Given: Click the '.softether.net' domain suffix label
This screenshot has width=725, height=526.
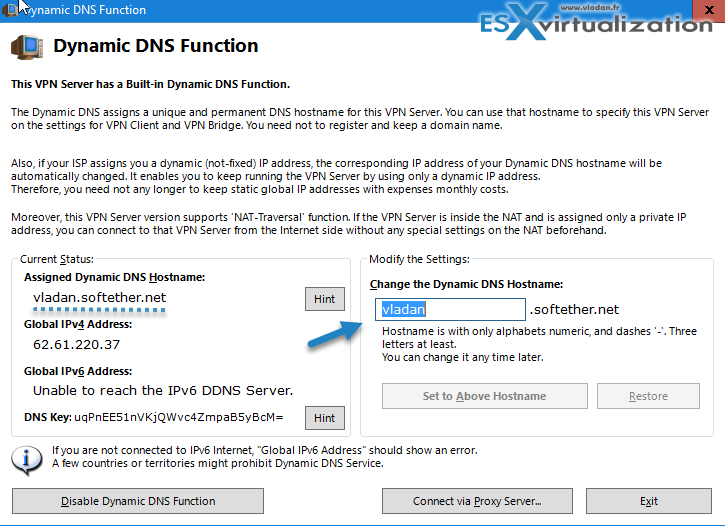Looking at the screenshot, I should click(x=574, y=310).
